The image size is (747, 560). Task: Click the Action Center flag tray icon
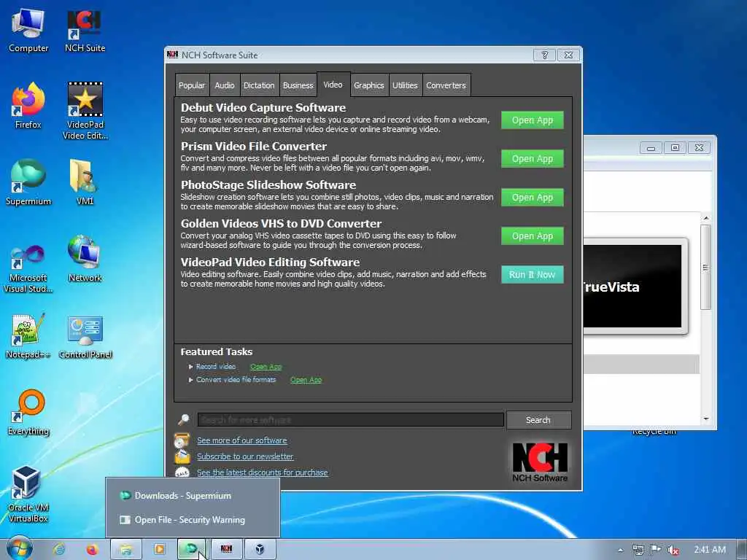(x=656, y=550)
